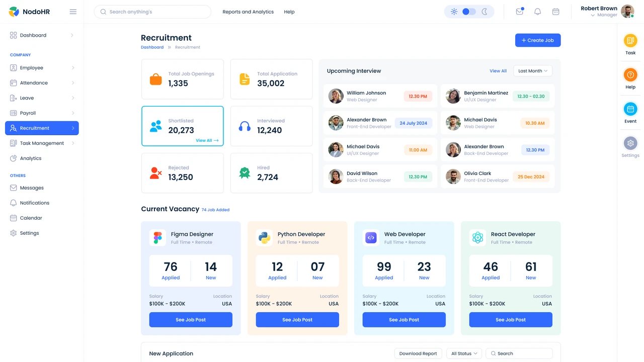This screenshot has width=644, height=362.
Task: Open the Task shortcut icon
Action: [x=630, y=41]
